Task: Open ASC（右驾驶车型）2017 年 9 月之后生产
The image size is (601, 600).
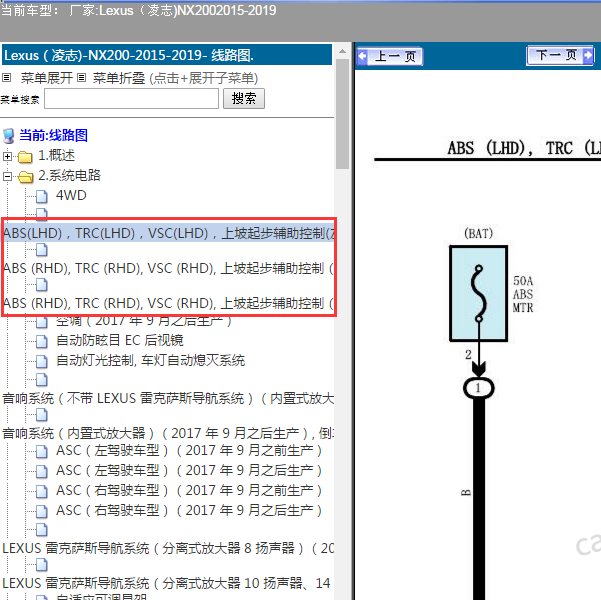Action: click(189, 510)
